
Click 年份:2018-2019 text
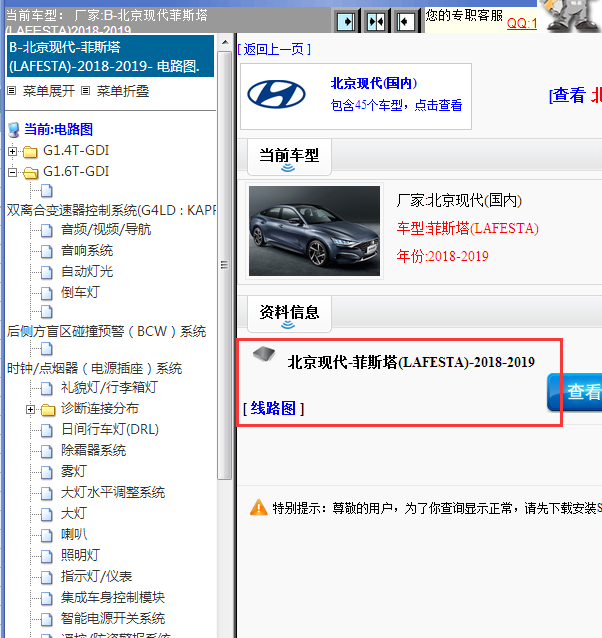[443, 256]
